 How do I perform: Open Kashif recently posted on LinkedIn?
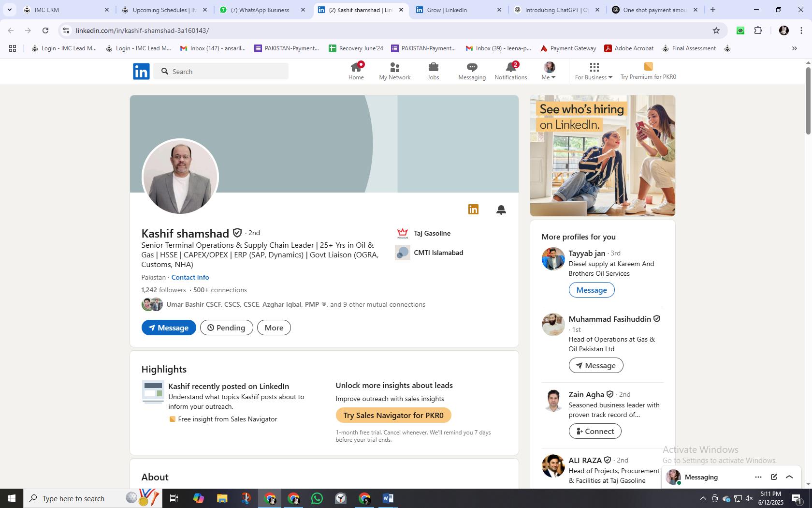coord(229,386)
